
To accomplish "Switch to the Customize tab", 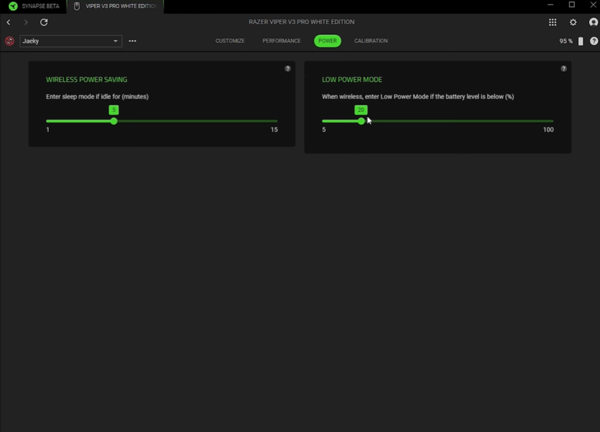I will (x=230, y=41).
